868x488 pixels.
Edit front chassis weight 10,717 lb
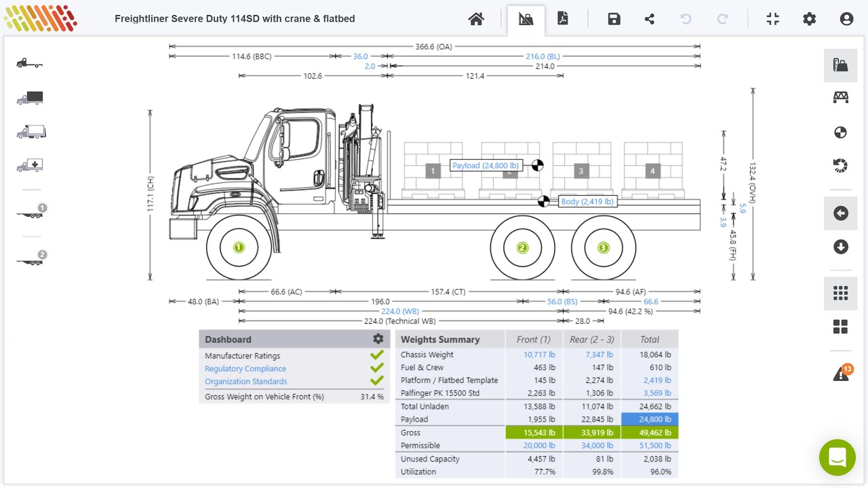(x=539, y=354)
